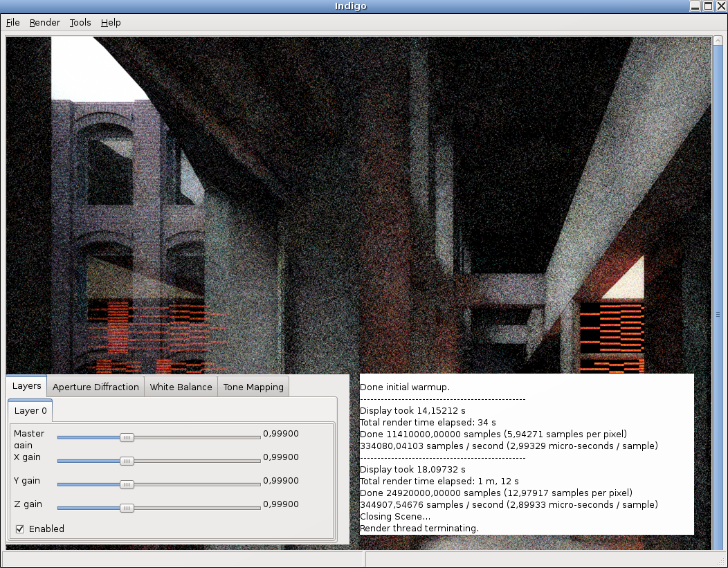This screenshot has width=728, height=568.
Task: Switch to the Tone Mapping tab
Action: 253,387
